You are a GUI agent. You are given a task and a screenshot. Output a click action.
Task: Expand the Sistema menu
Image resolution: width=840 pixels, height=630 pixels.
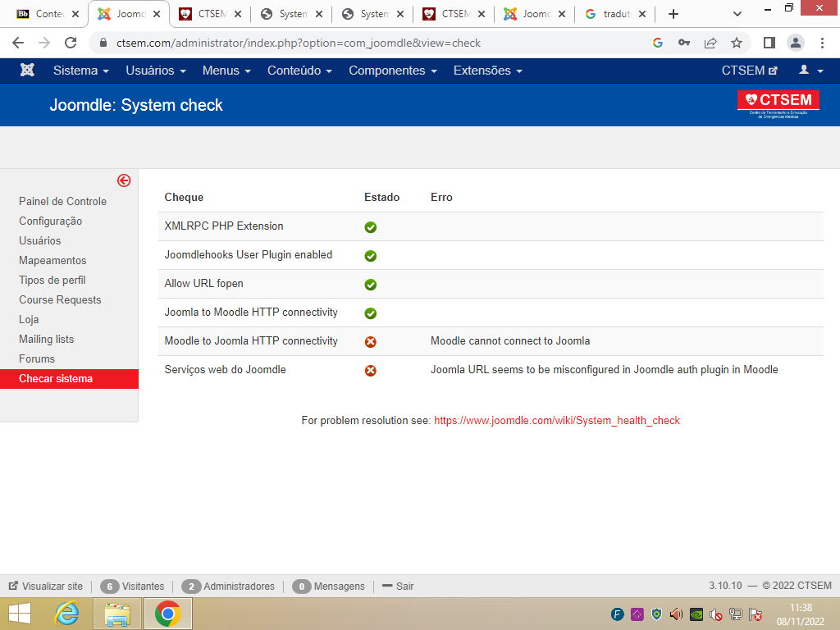81,71
